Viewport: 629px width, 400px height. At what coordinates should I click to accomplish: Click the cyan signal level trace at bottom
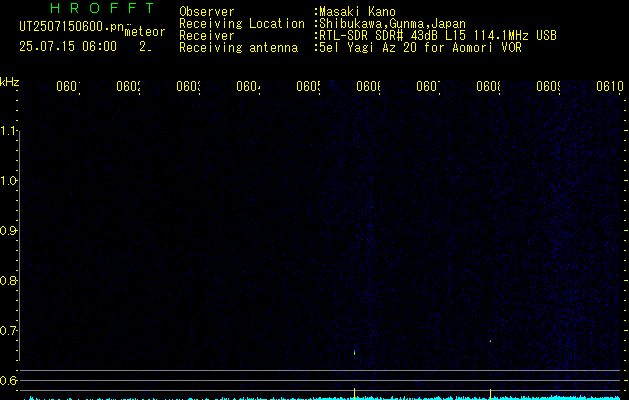coord(322,398)
